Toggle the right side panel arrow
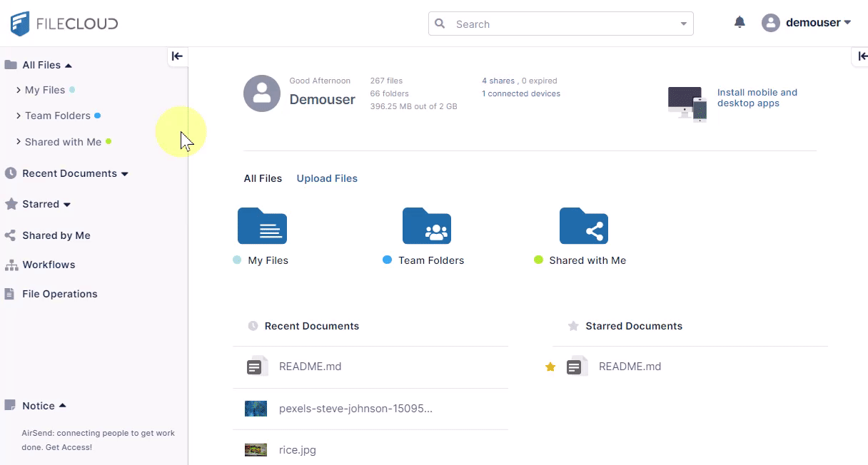 click(x=862, y=56)
